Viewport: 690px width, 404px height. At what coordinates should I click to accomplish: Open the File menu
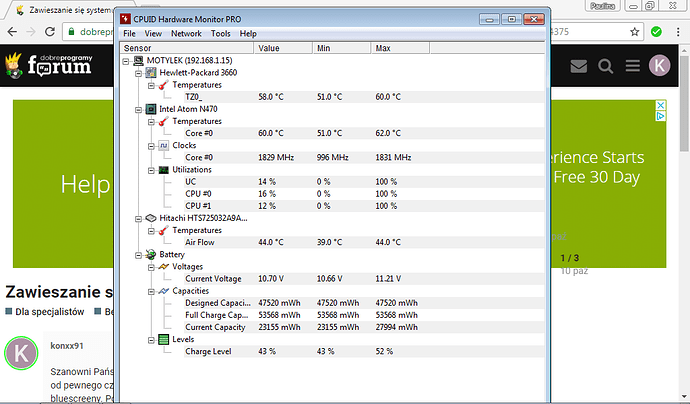coord(129,33)
